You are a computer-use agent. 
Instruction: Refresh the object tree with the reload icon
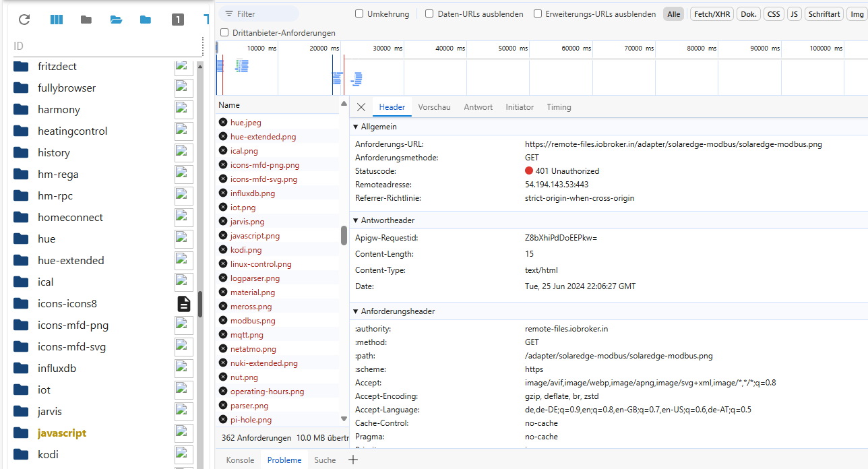(24, 20)
